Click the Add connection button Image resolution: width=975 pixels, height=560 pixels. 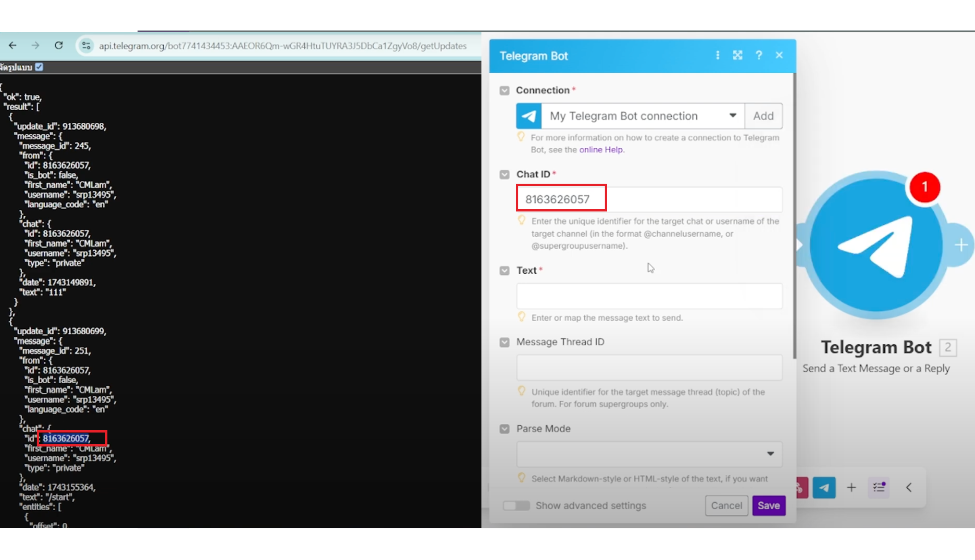[x=763, y=116]
